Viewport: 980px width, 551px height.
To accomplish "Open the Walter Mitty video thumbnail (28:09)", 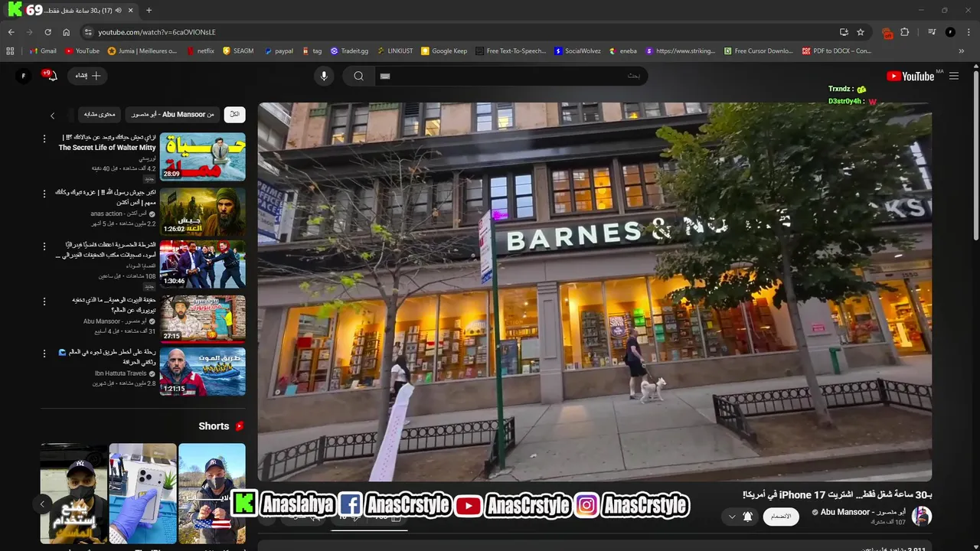I will click(203, 156).
